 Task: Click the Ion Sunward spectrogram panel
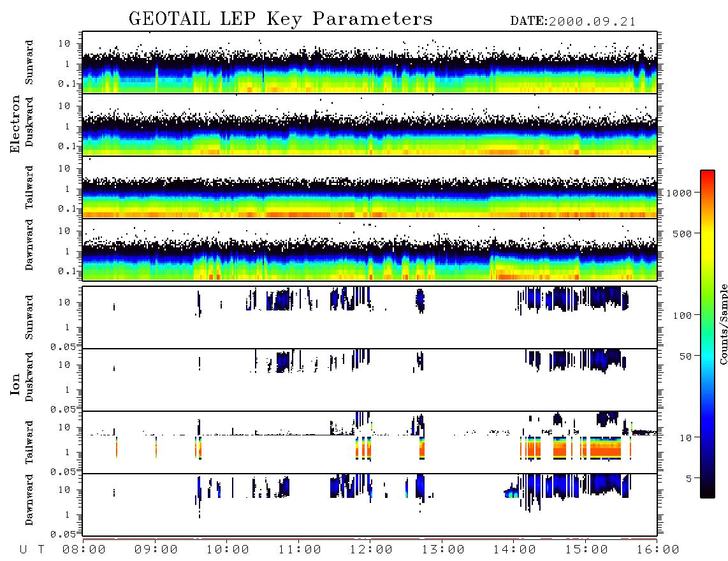click(370, 317)
